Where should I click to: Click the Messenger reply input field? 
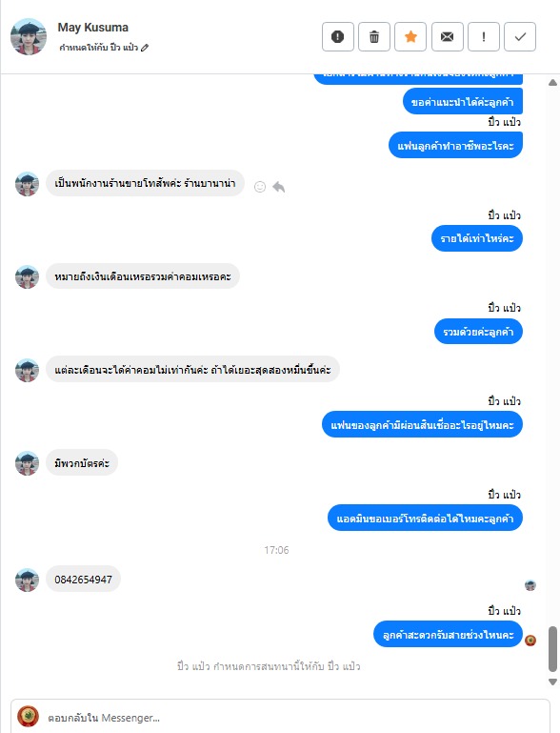(280, 717)
